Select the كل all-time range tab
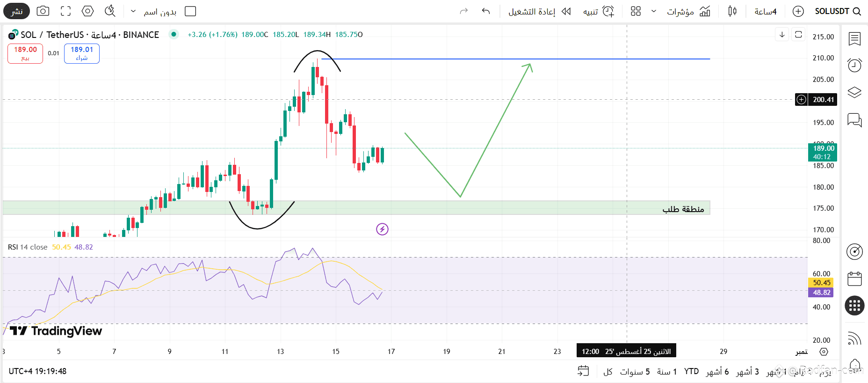868x383 pixels. point(608,372)
